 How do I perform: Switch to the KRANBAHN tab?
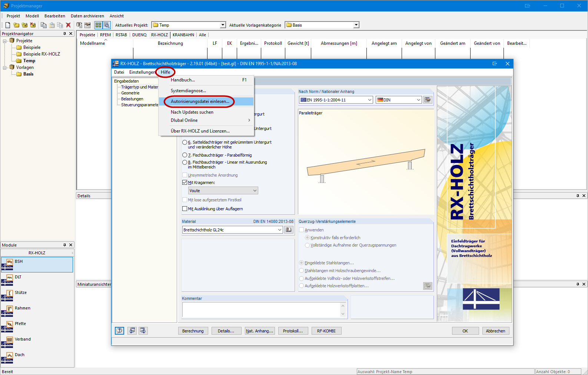(x=183, y=35)
